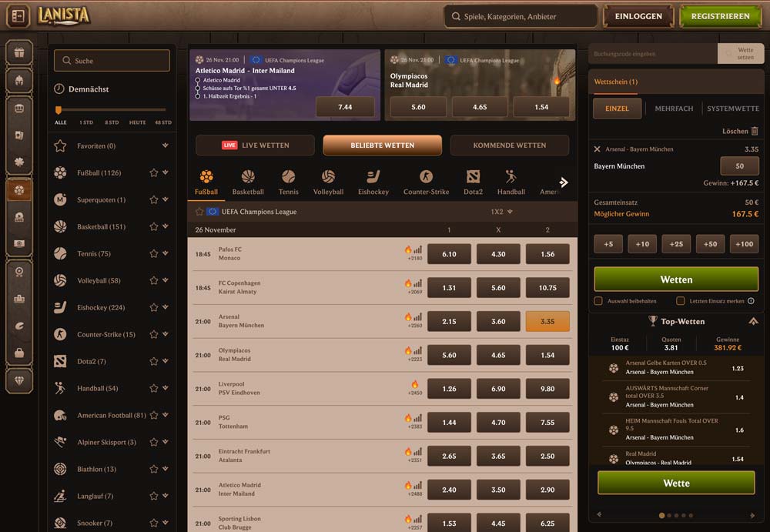Click the gift box icon in left sidebar
The height and width of the screenshot is (532, 770).
click(x=19, y=53)
